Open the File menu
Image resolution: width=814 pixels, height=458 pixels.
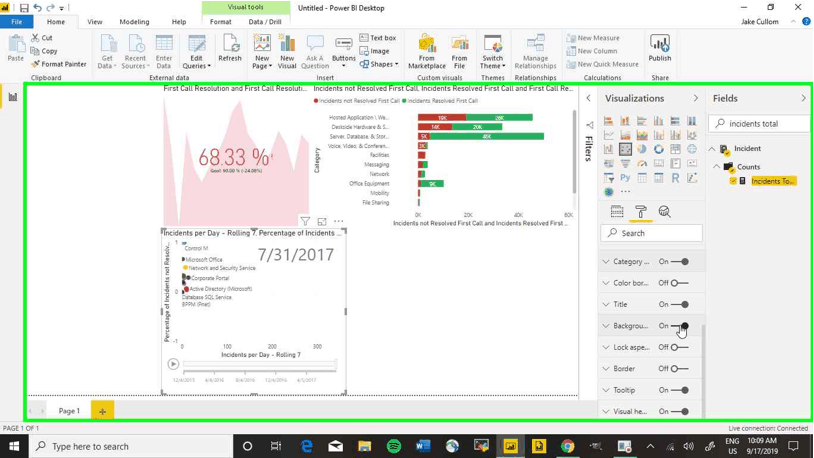click(x=17, y=22)
